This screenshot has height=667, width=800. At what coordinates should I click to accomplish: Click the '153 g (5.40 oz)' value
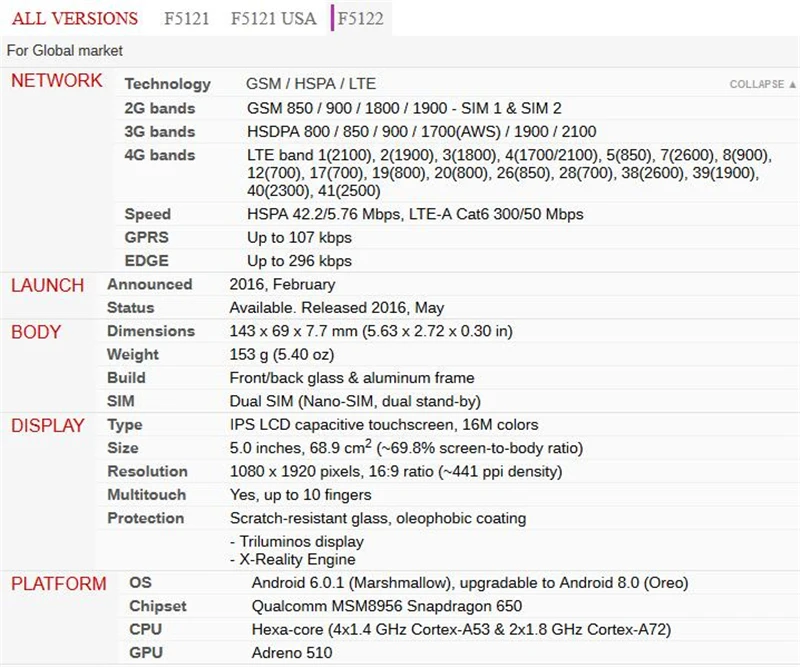pyautogui.click(x=282, y=355)
